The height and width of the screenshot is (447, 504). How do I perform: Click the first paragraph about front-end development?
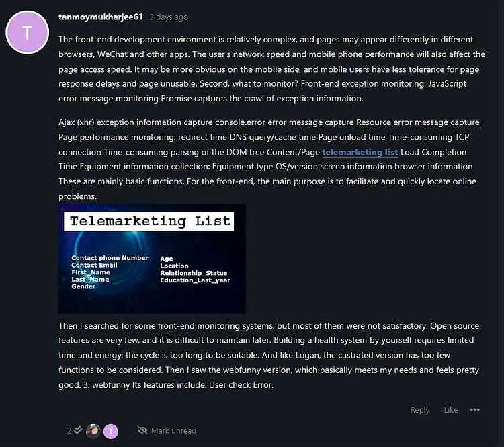coord(271,69)
